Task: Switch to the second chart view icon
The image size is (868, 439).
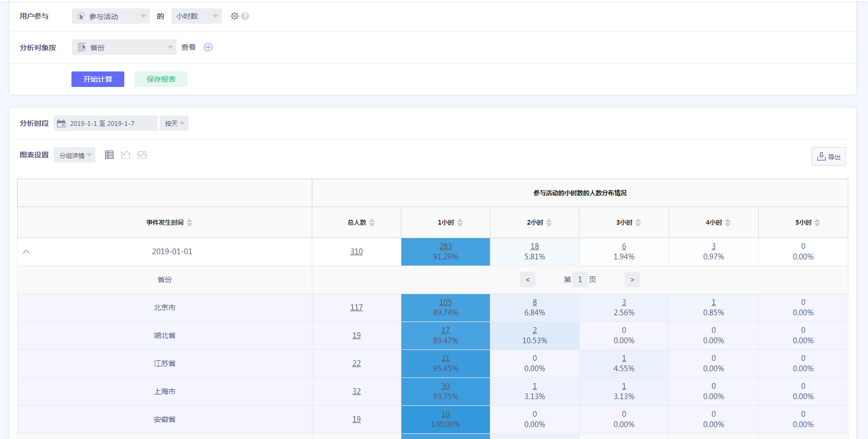Action: coord(125,155)
